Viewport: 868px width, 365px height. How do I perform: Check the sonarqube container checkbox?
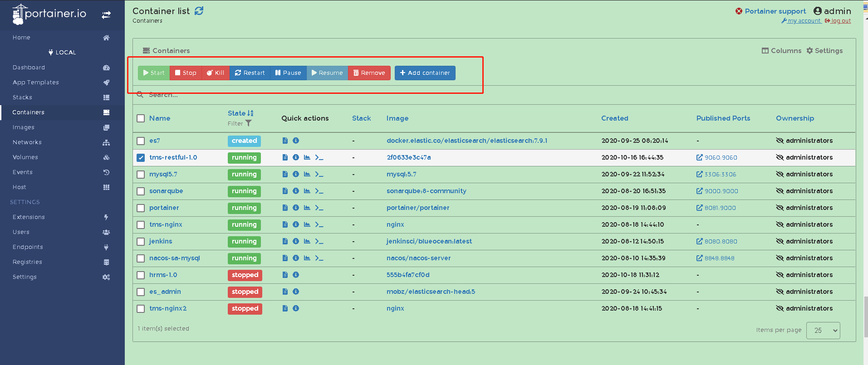(141, 191)
